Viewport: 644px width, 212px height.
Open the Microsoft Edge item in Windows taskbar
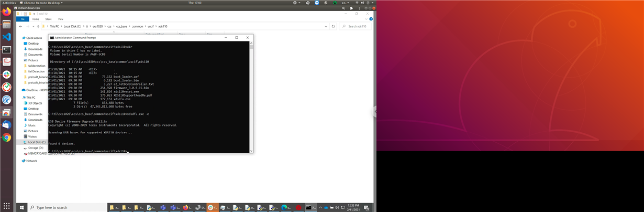click(x=285, y=207)
